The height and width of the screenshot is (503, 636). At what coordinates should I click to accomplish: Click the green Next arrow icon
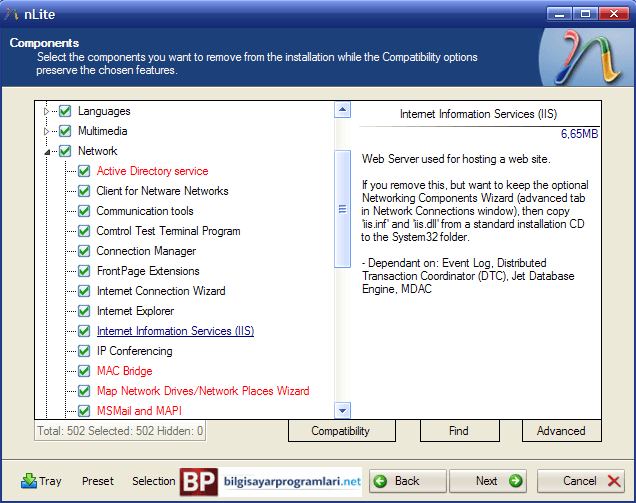pyautogui.click(x=516, y=481)
